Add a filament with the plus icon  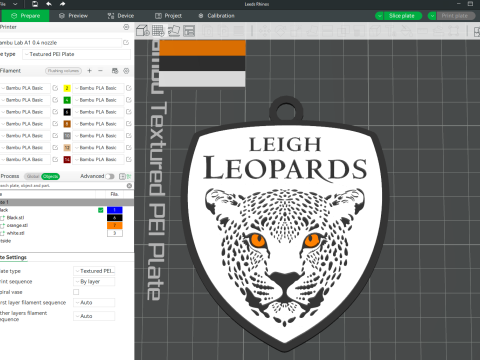(89, 71)
